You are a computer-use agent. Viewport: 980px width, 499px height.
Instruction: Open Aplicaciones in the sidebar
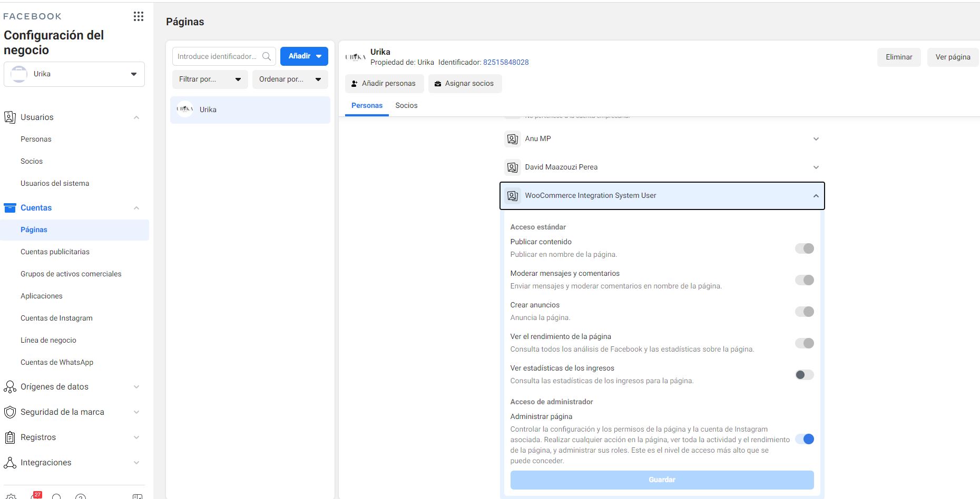click(41, 296)
